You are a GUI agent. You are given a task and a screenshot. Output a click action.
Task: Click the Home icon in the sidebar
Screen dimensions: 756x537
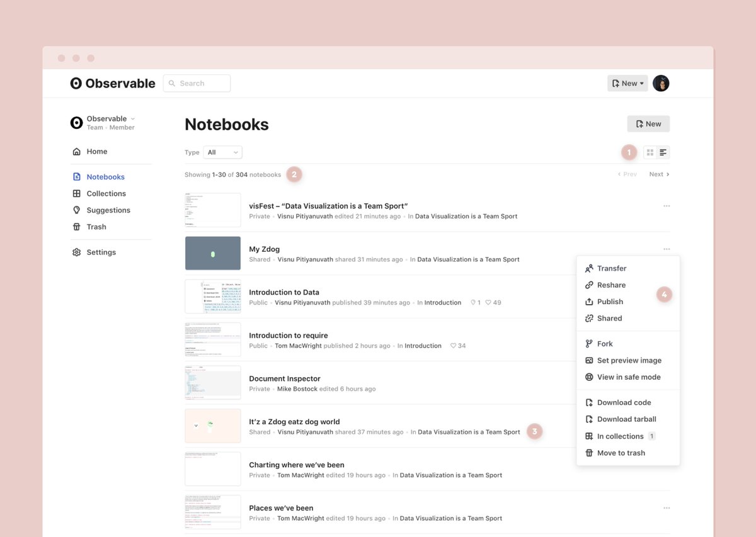coord(77,152)
